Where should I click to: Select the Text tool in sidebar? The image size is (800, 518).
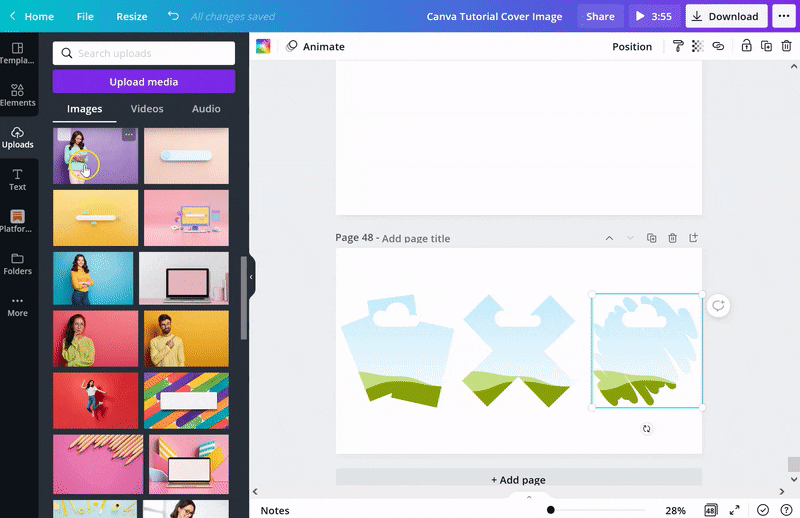click(18, 179)
